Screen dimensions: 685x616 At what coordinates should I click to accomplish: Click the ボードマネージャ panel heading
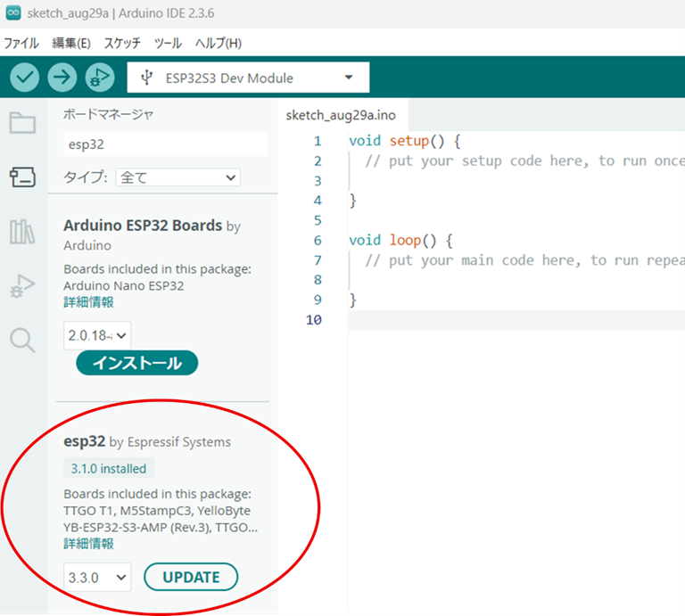point(108,114)
